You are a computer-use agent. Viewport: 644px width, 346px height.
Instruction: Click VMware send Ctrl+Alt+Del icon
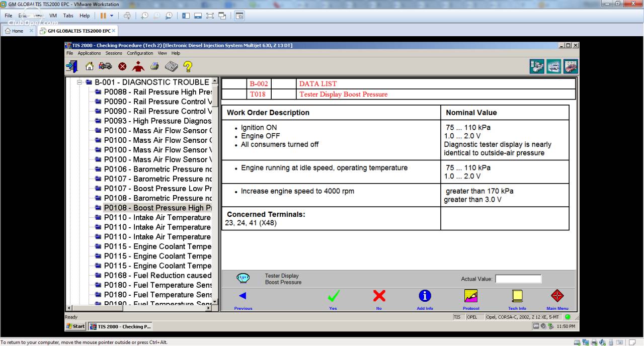click(127, 16)
